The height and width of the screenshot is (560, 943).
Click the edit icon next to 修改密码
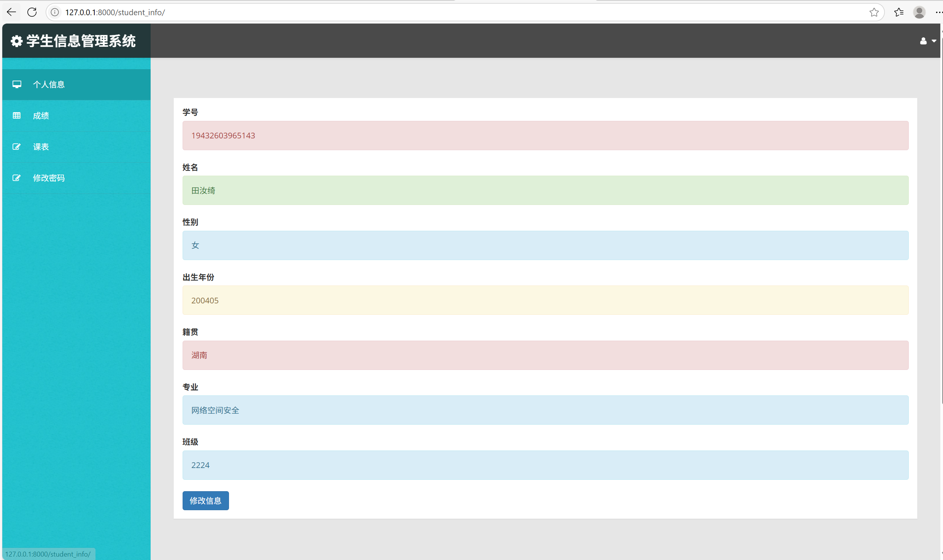click(x=16, y=178)
